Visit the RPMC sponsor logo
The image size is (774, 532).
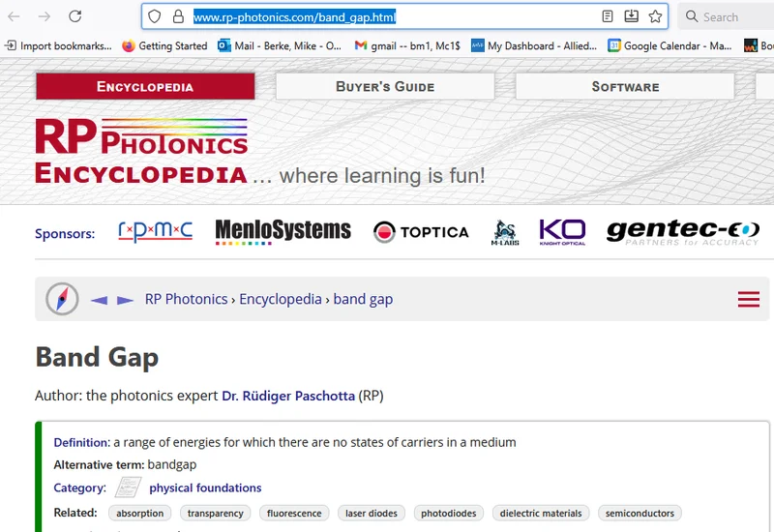156,232
